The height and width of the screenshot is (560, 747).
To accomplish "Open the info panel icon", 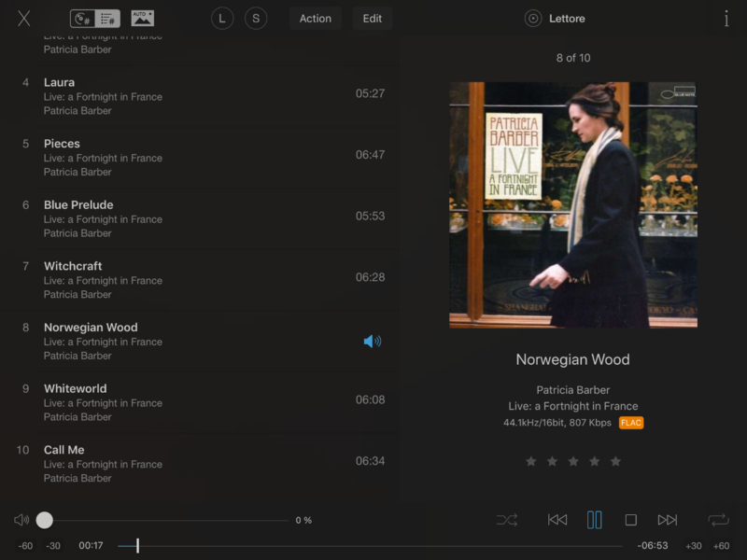I will tap(726, 18).
